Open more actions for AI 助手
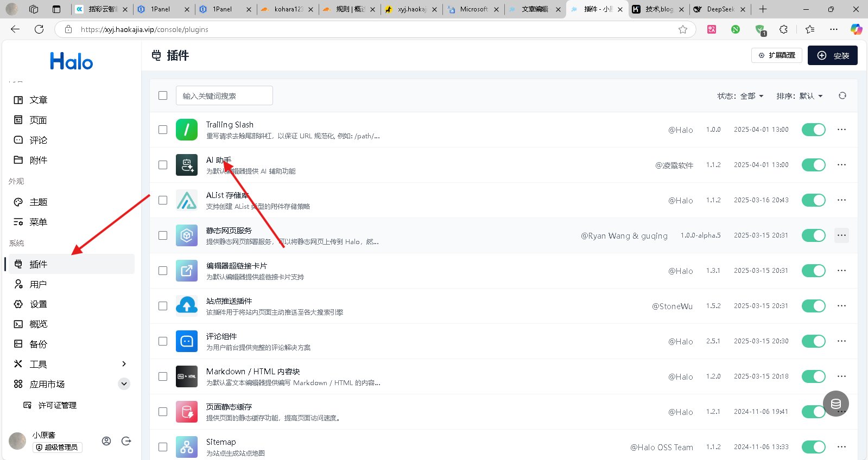868x460 pixels. coord(841,165)
